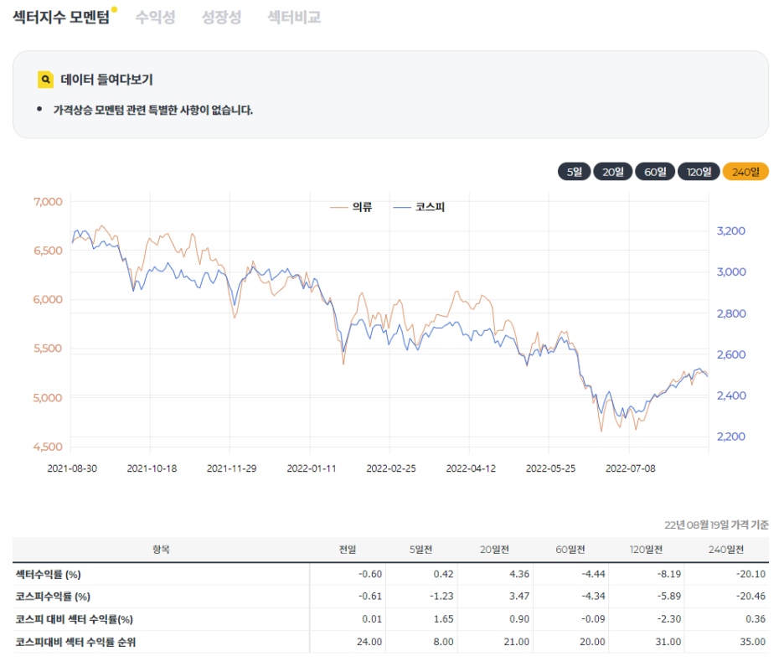Select the highlighted 240일 period button

745,172
